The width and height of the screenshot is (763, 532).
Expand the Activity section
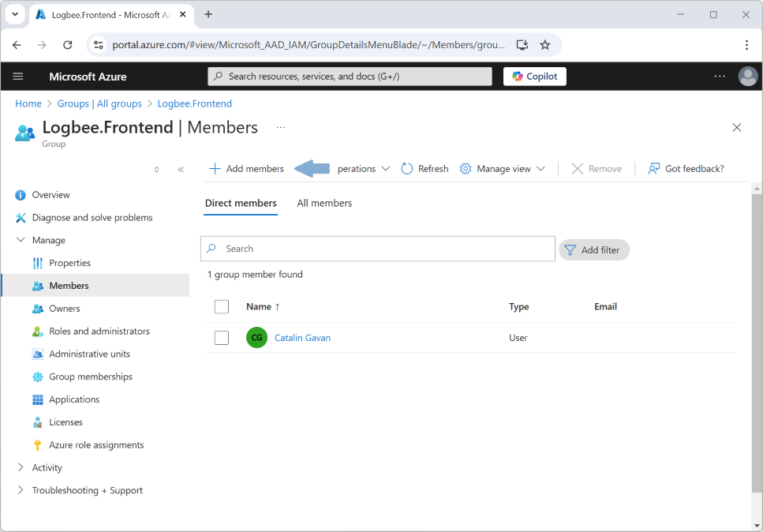(21, 467)
